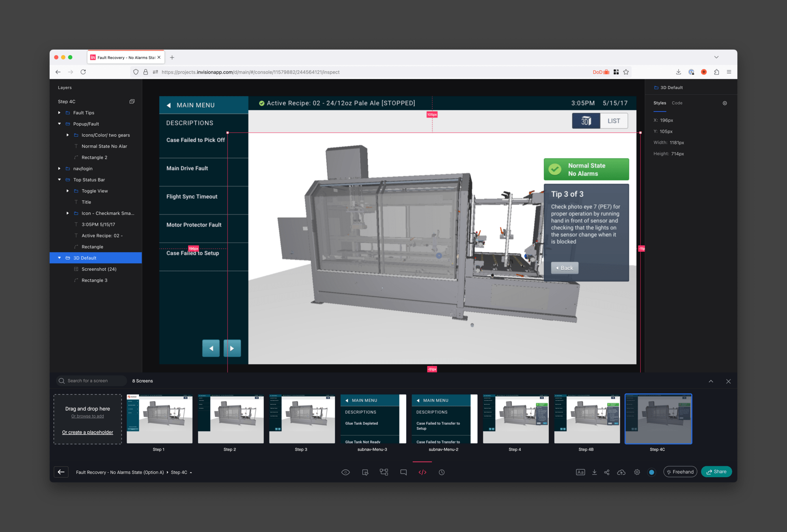Switch to Preview mode eye icon

(x=345, y=472)
